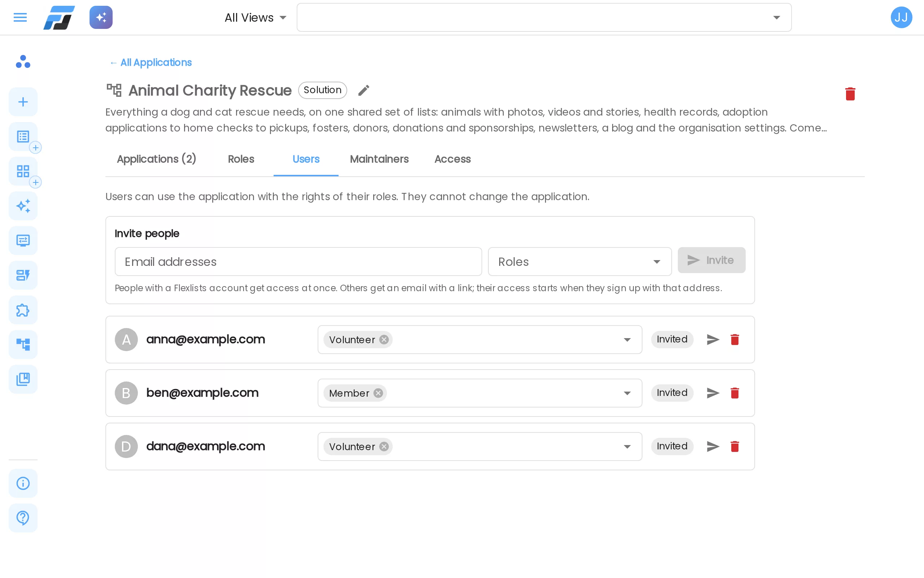Expand role dropdown for ben@example.com
This screenshot has height=578, width=924.
pyautogui.click(x=627, y=393)
